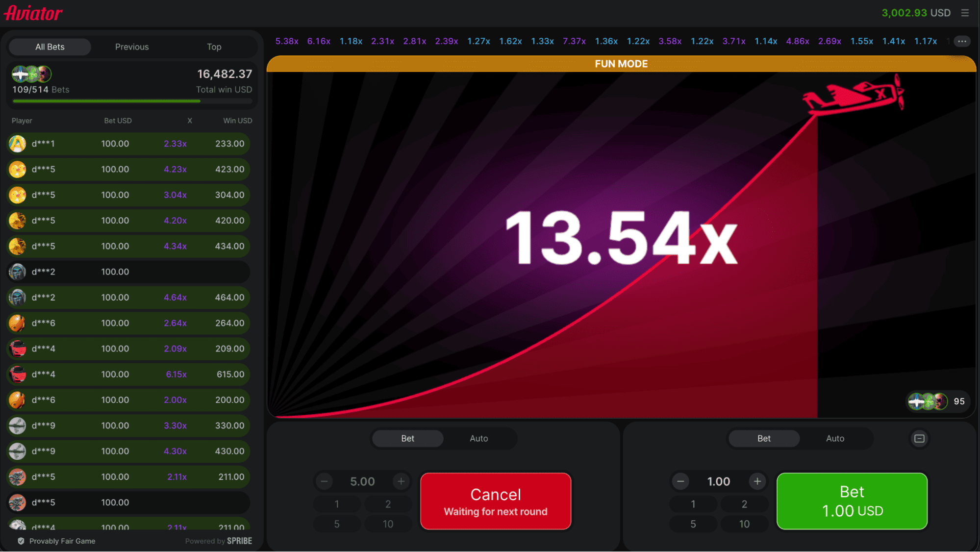Open the Previous bets tab
This screenshot has width=980, height=552.
pyautogui.click(x=132, y=47)
